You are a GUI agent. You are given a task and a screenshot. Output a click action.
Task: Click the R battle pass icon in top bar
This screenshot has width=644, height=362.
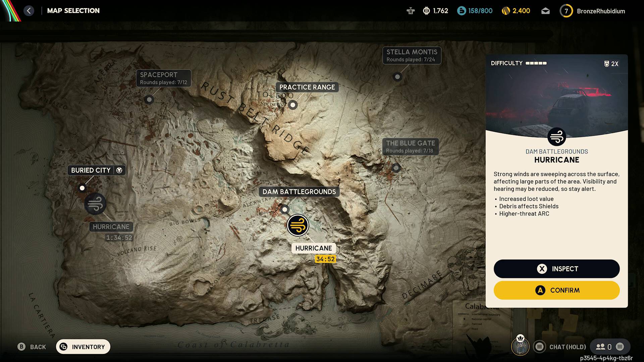click(x=410, y=10)
